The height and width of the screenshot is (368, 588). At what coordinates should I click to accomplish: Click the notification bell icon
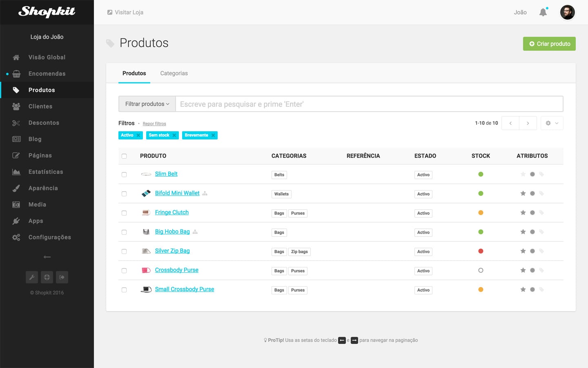click(x=543, y=12)
